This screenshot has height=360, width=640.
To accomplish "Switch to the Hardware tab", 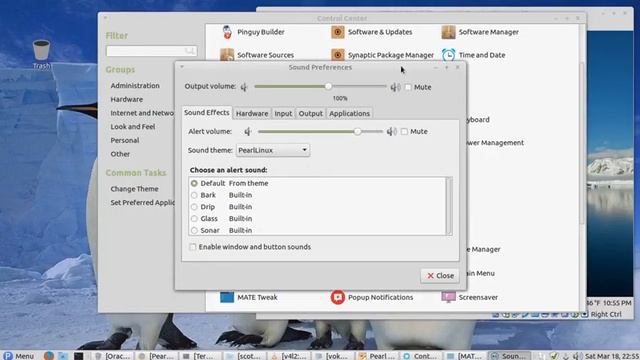I will coord(252,113).
